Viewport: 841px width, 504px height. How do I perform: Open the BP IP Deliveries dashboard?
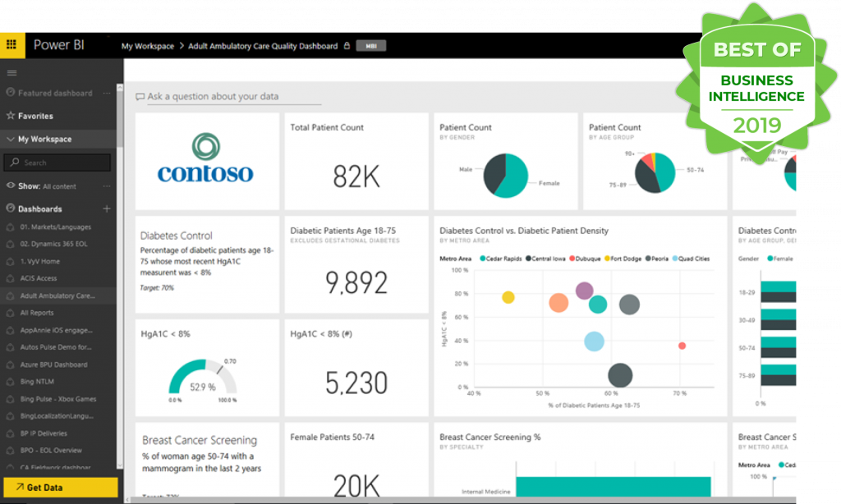pos(44,433)
